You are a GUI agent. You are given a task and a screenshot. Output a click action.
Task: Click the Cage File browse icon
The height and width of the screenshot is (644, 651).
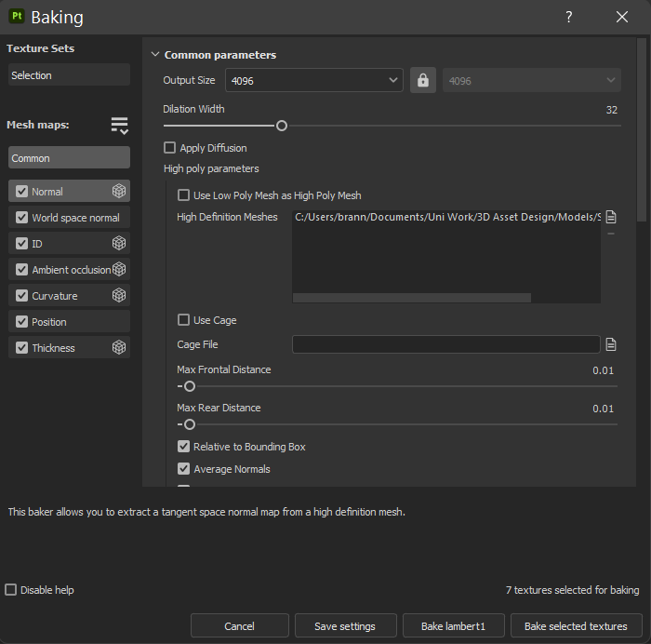click(611, 344)
